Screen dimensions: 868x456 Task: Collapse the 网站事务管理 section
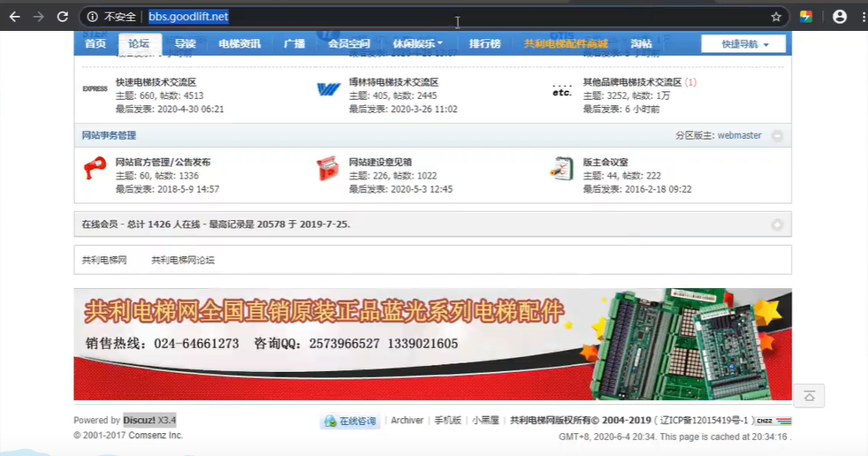tap(777, 135)
